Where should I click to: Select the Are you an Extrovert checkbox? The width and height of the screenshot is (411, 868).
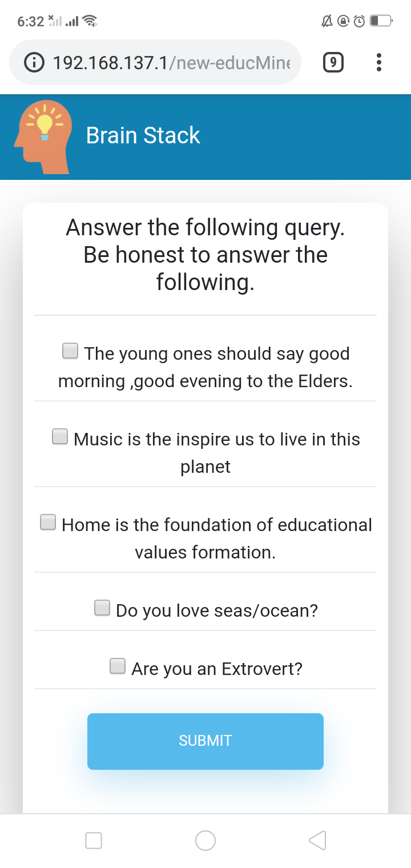pos(118,666)
